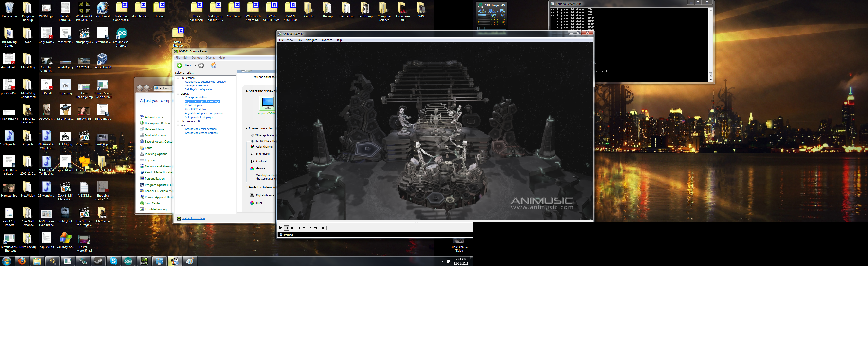Open the Play menu in the media player

click(x=299, y=40)
